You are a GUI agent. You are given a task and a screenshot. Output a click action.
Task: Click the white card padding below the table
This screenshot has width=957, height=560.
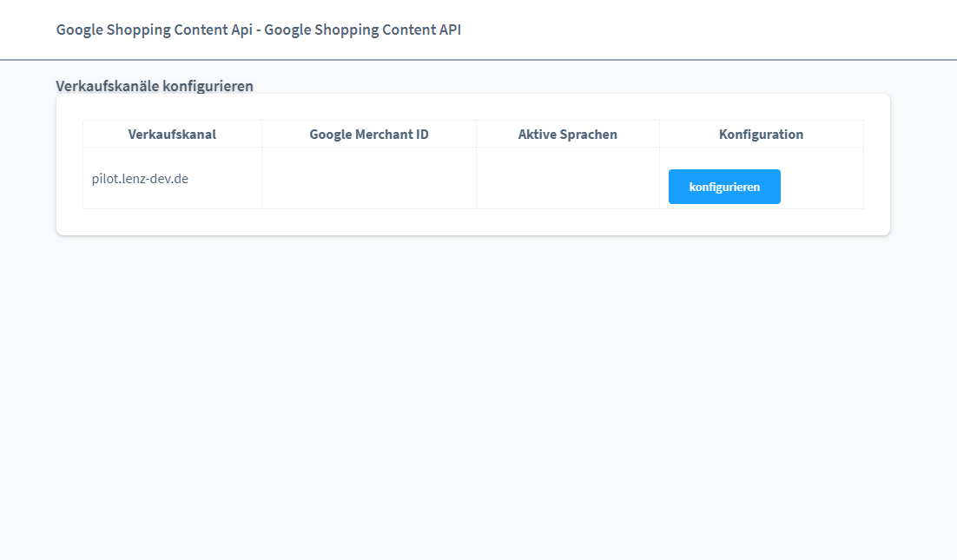(473, 222)
